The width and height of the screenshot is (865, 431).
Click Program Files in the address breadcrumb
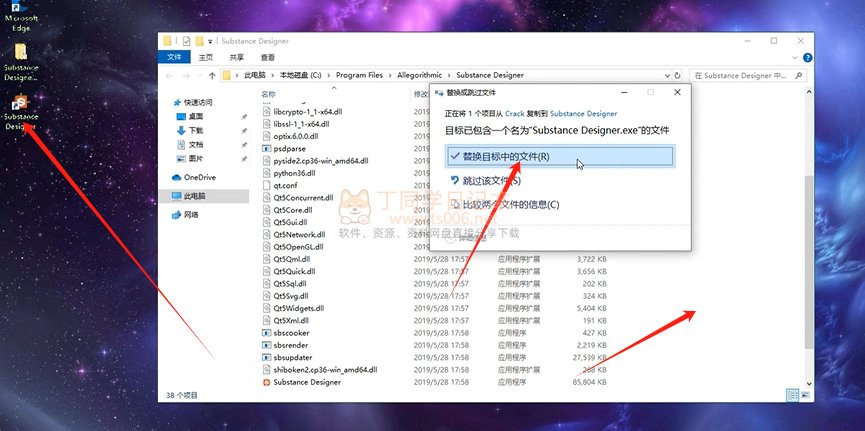click(x=359, y=75)
